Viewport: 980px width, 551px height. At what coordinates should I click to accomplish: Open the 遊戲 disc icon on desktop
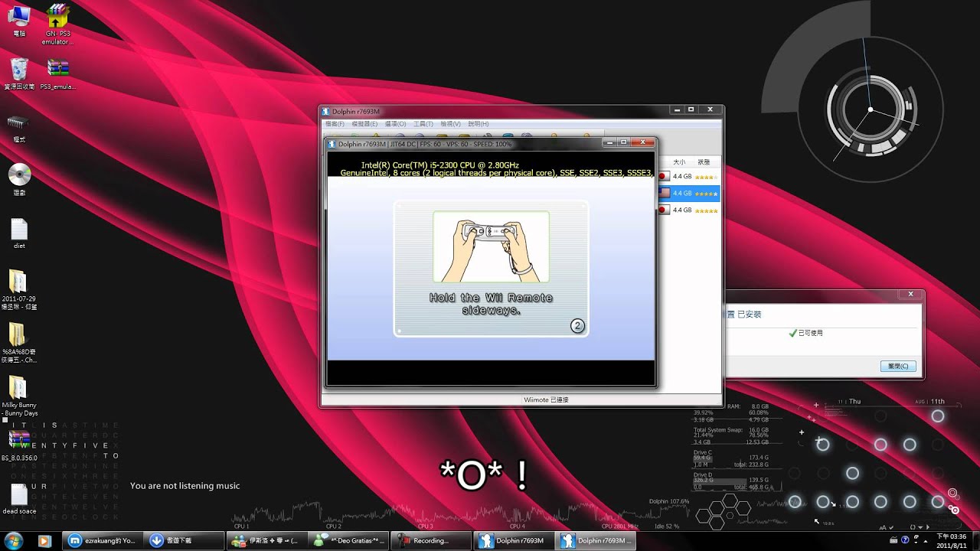[x=19, y=178]
